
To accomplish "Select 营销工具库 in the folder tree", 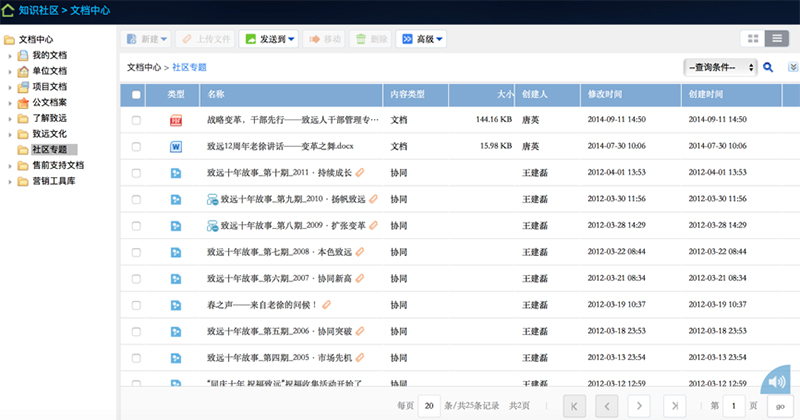I will (x=57, y=181).
